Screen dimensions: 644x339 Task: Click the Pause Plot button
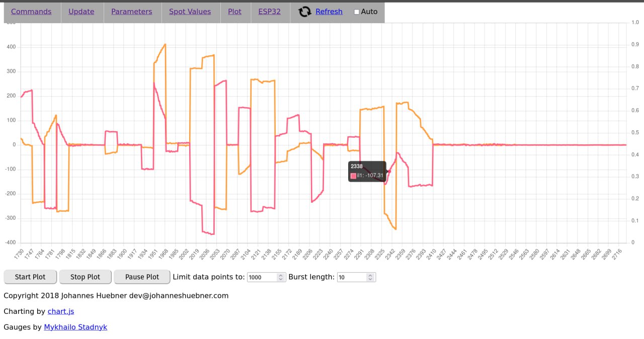pyautogui.click(x=142, y=277)
